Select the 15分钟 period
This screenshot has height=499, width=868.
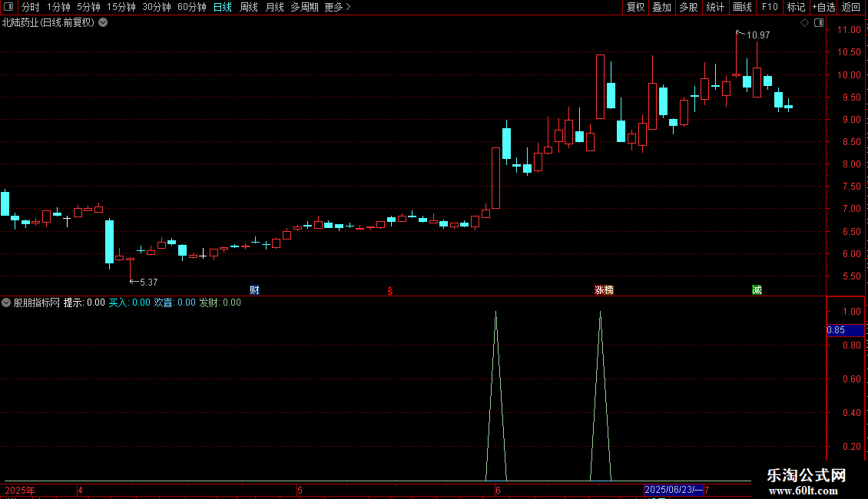tap(121, 7)
